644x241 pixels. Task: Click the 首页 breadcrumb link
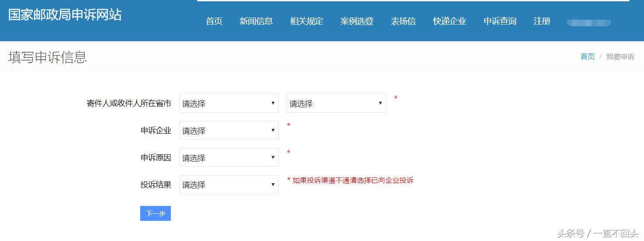(587, 57)
